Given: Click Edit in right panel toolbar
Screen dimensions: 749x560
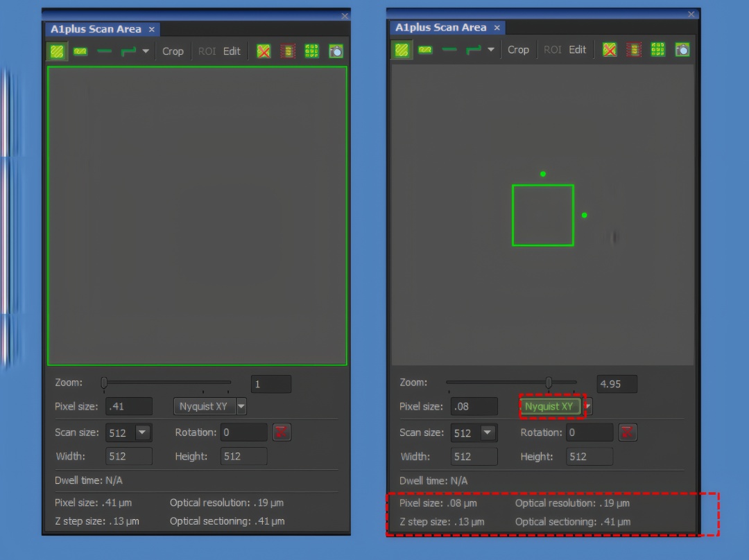Looking at the screenshot, I should pos(578,50).
